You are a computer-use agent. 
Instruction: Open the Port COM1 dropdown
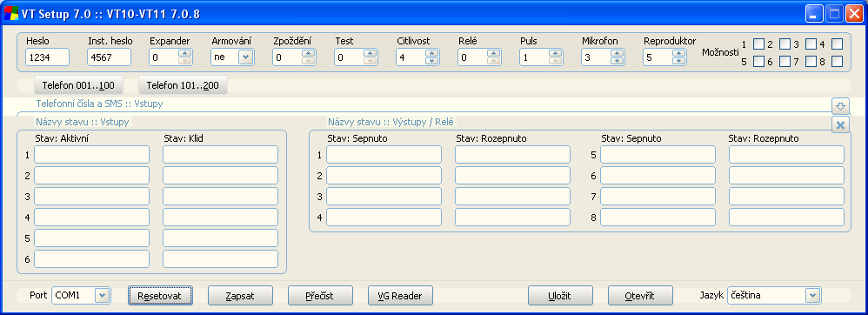[102, 296]
